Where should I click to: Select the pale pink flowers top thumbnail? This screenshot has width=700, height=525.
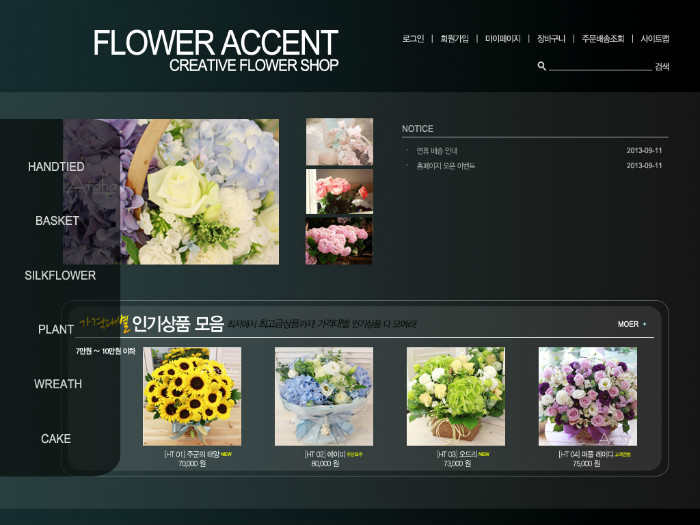tap(339, 142)
